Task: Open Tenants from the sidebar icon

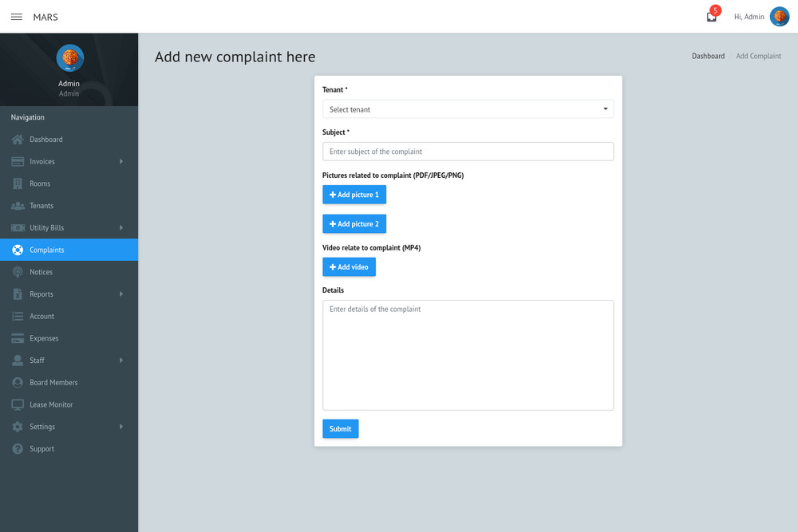Action: [17, 205]
